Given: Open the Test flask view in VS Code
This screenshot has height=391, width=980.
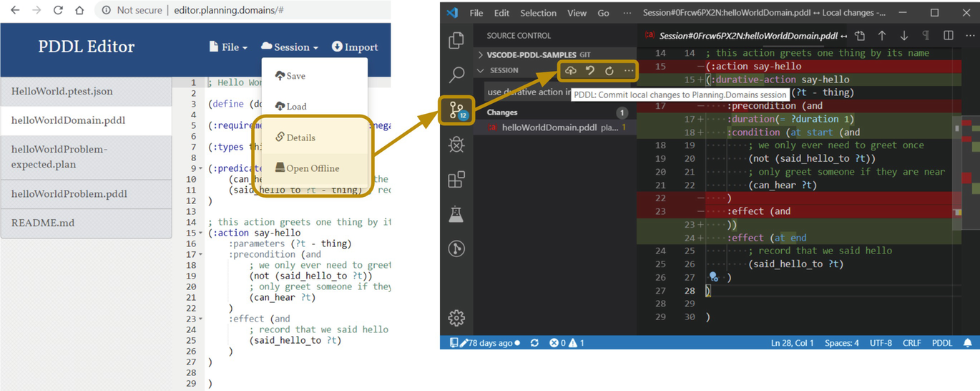Looking at the screenshot, I should (x=456, y=213).
